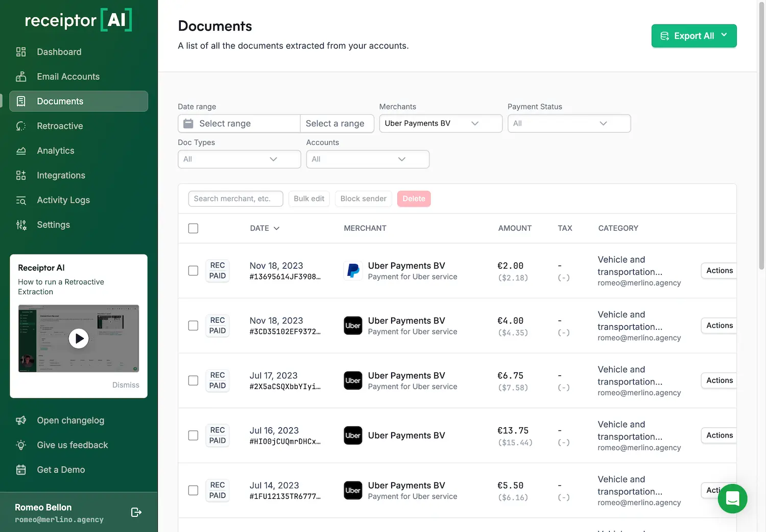Open the Payment Status dropdown
This screenshot has height=532, width=766.
569,123
